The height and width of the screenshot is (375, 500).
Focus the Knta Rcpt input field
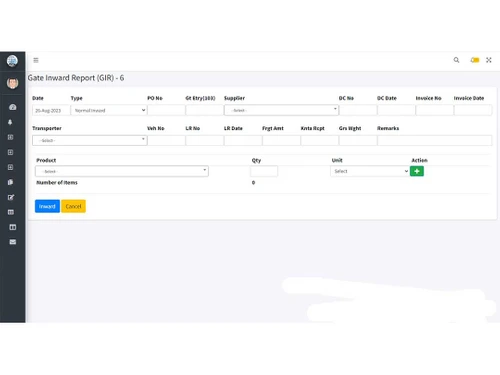pyautogui.click(x=320, y=140)
